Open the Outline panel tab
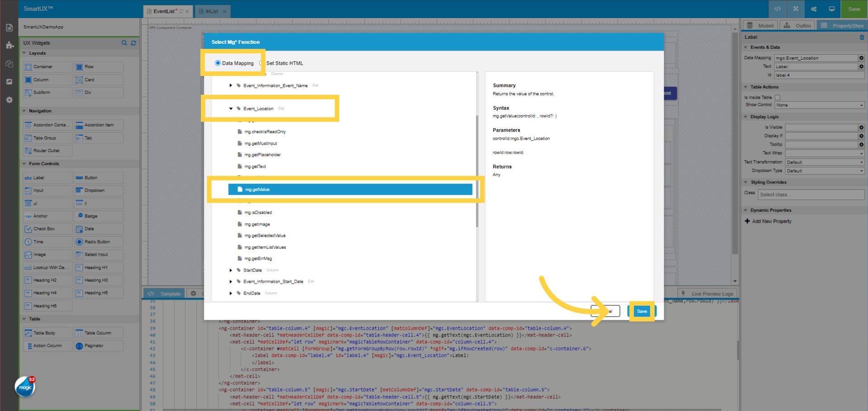Screen dimensions: 868x411 797,25
